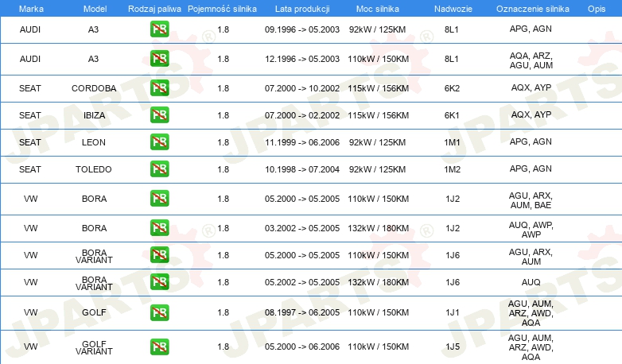This screenshot has width=622, height=364.
Task: Click the fuel icon in the Golf Variant row
Action: point(159,347)
